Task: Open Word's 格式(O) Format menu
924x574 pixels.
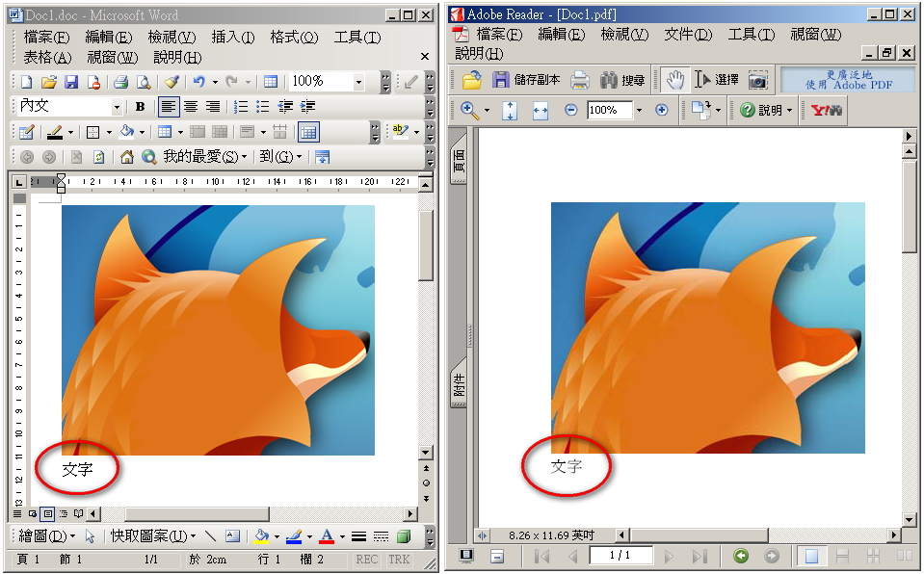Action: click(294, 38)
